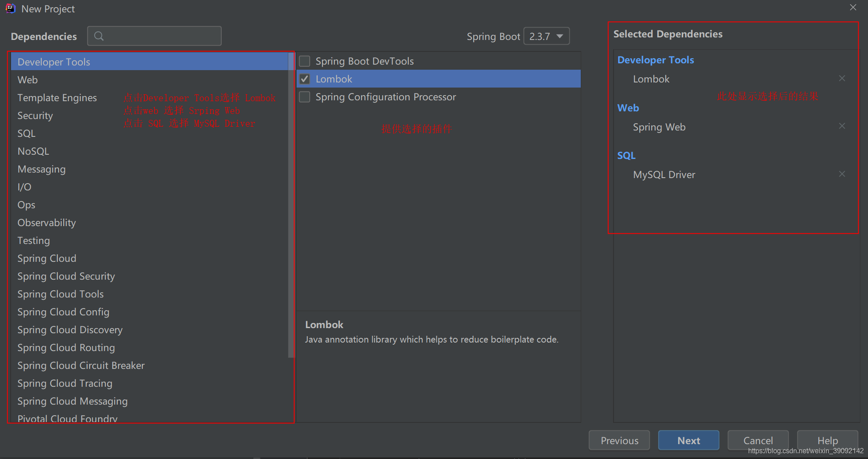Screen dimensions: 868x459
Task: Check Spring Configuration Processor
Action: tap(304, 96)
